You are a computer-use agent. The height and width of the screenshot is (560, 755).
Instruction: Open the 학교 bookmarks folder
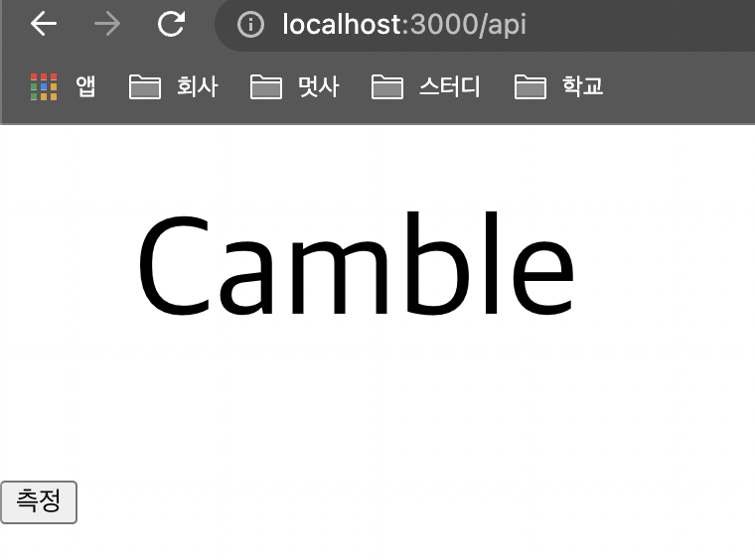[558, 87]
